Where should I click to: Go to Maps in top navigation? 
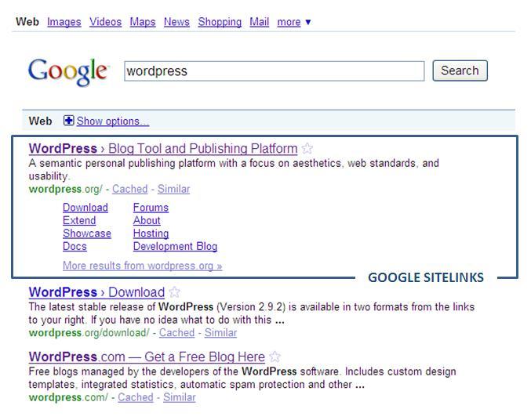point(142,22)
